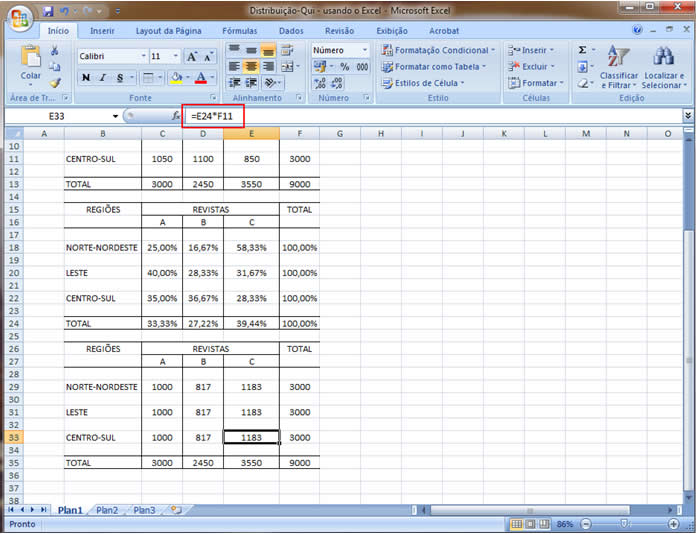Expand the Número format dropdown
The width and height of the screenshot is (696, 534).
tap(364, 50)
